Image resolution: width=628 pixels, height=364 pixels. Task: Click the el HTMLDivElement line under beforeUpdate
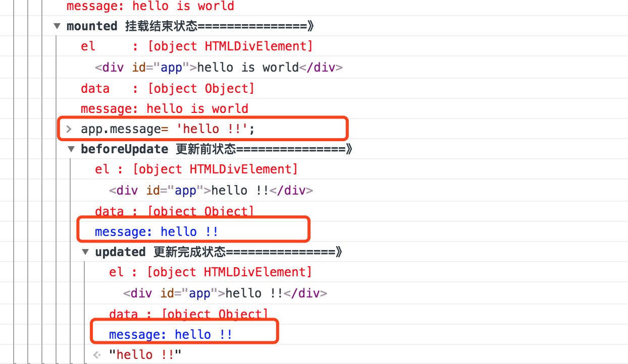point(196,169)
